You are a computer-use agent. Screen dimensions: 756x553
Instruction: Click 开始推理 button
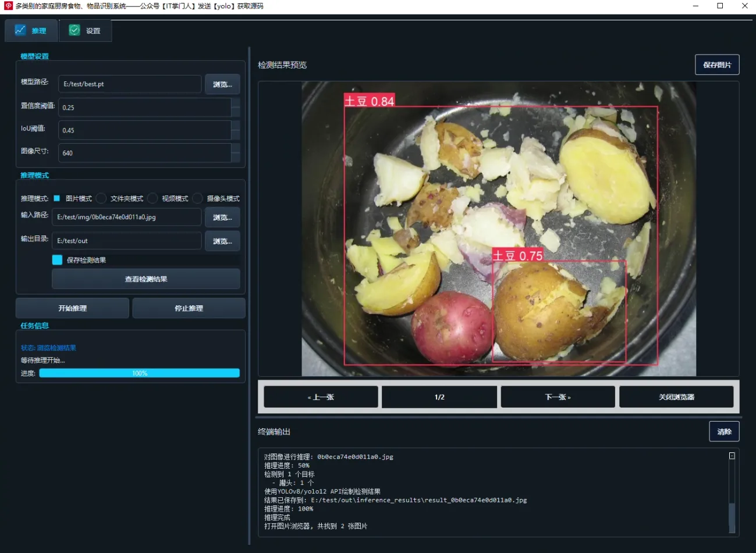72,308
